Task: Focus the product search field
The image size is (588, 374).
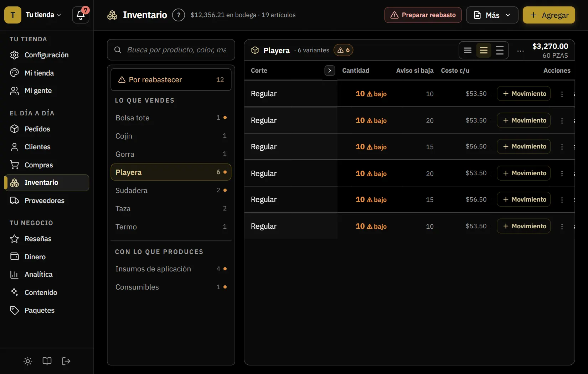Action: point(171,50)
